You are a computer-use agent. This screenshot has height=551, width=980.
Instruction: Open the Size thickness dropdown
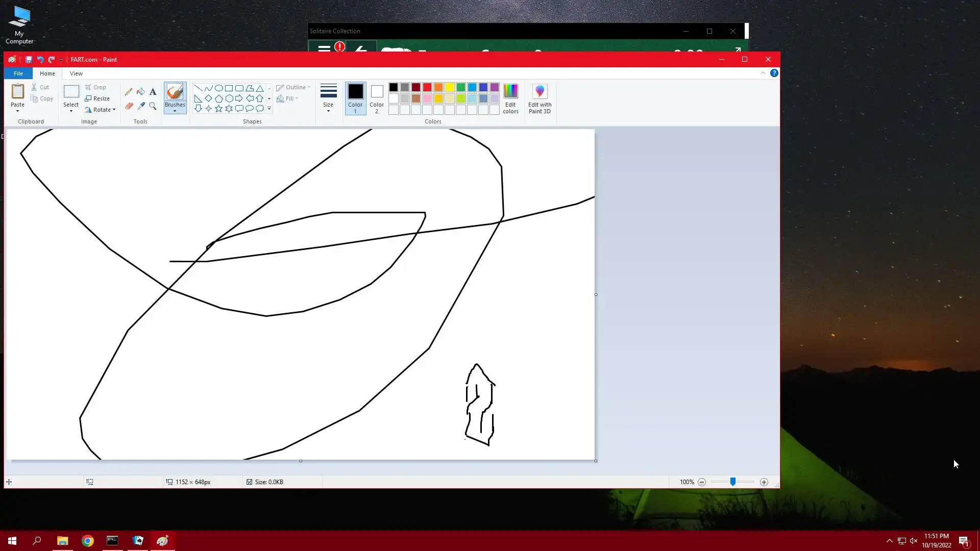pyautogui.click(x=328, y=98)
